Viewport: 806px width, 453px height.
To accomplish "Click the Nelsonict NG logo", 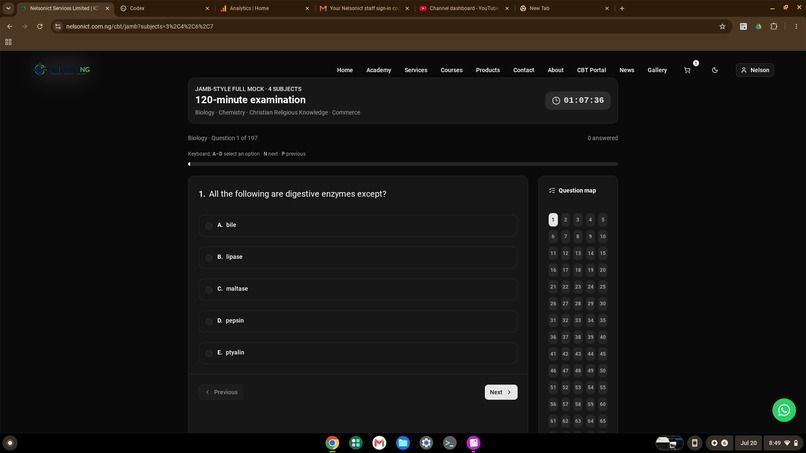I will click(62, 69).
